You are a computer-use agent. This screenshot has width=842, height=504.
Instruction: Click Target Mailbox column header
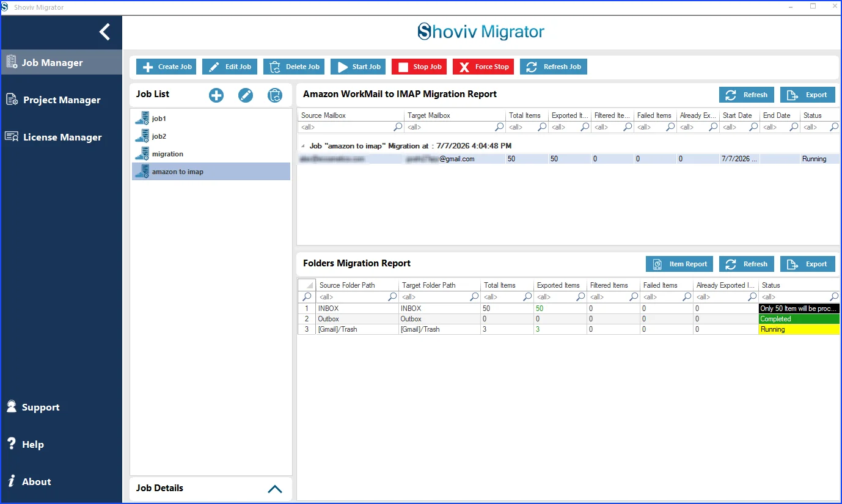click(455, 115)
